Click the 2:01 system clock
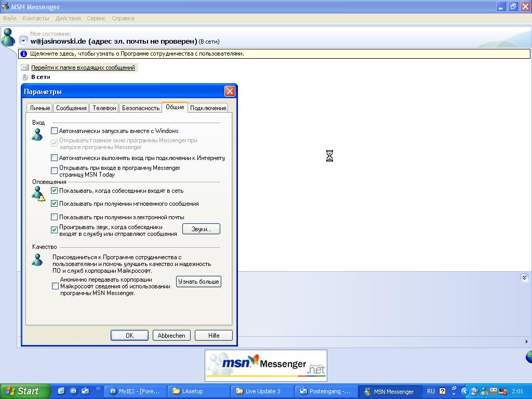 click(x=517, y=391)
